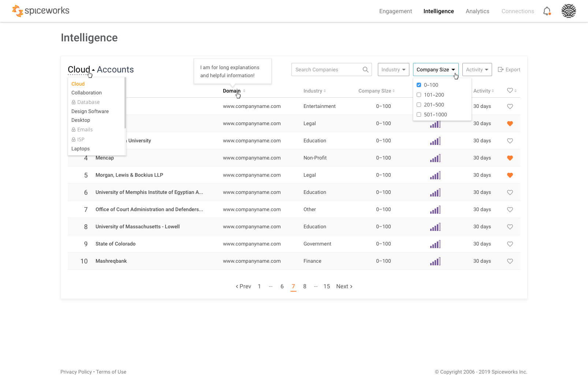Screen dimensions: 588x382
Task: Jump to page 8
Action: pos(305,286)
